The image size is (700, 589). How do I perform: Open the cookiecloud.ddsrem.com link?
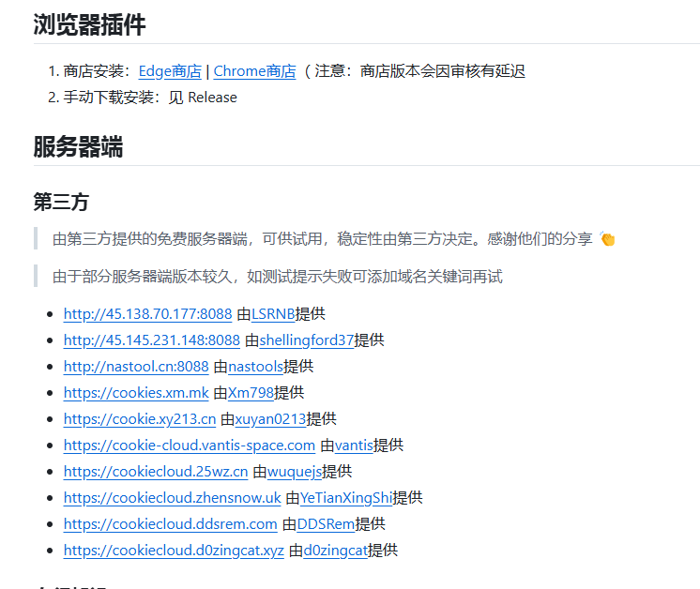(171, 524)
